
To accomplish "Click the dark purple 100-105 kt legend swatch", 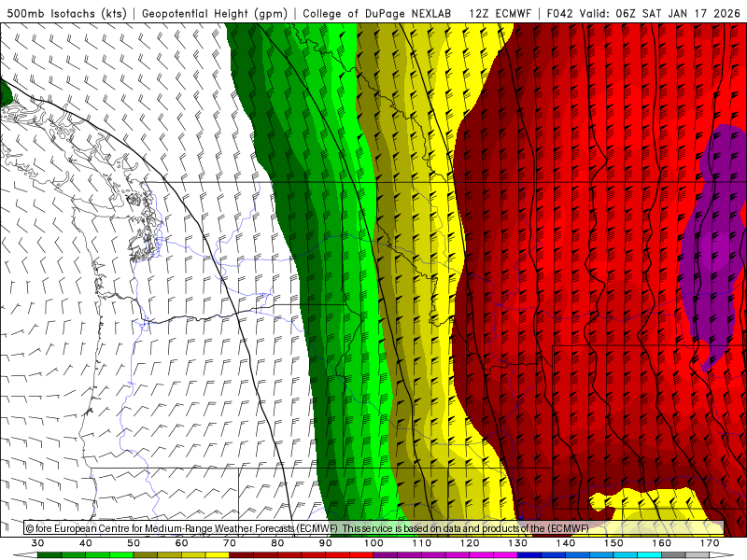I will click(386, 555).
